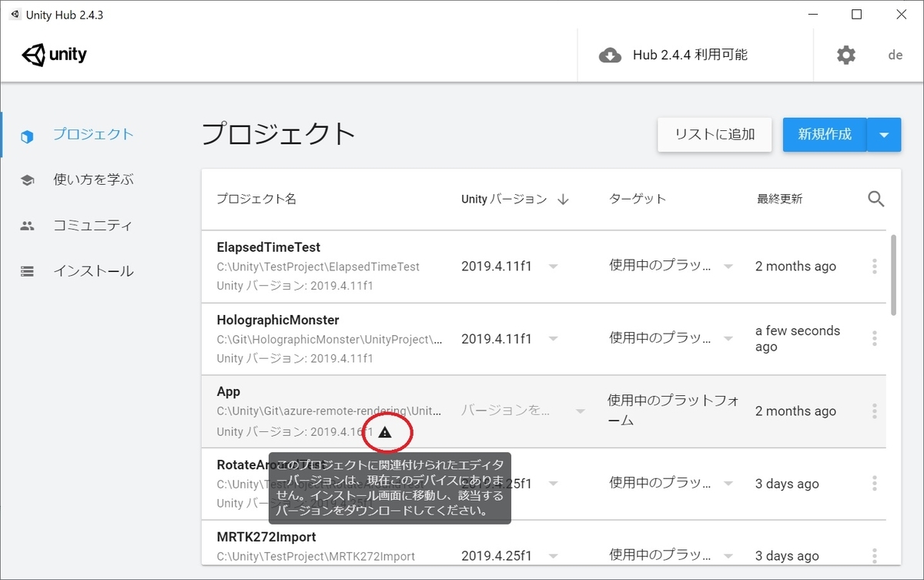
Task: Open the コミュニティ sidebar tab
Action: coord(93,226)
